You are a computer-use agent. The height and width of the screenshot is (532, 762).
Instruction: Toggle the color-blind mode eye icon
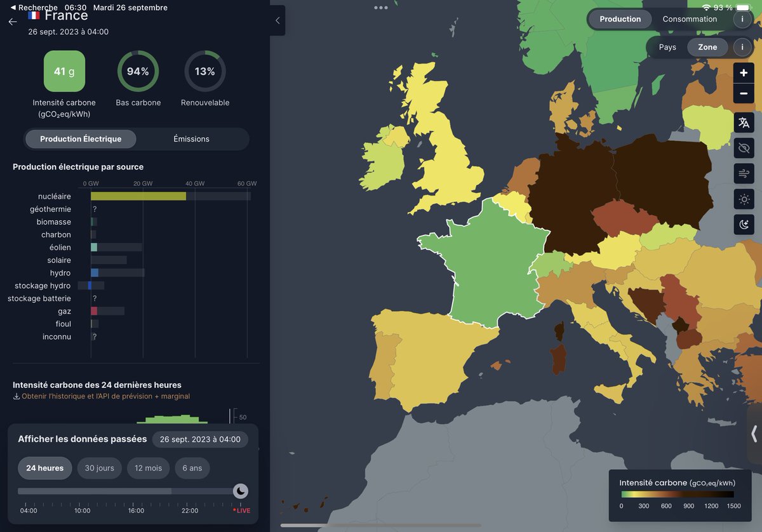coord(744,148)
